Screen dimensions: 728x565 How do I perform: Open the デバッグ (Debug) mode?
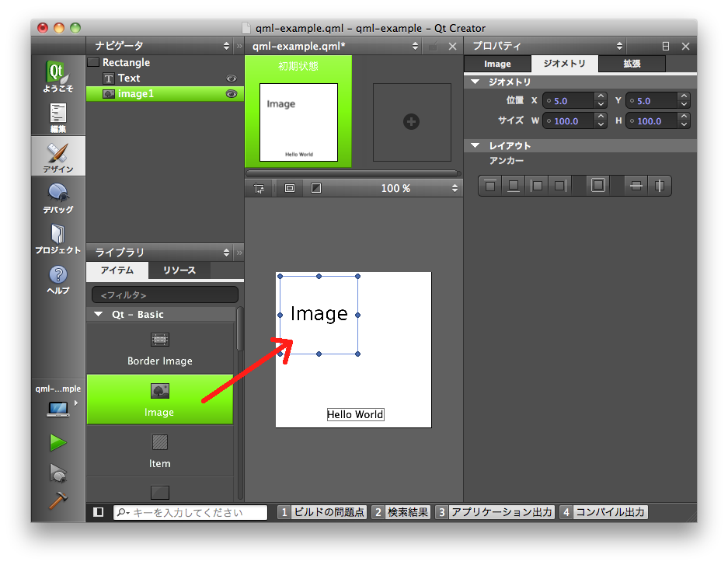click(57, 197)
